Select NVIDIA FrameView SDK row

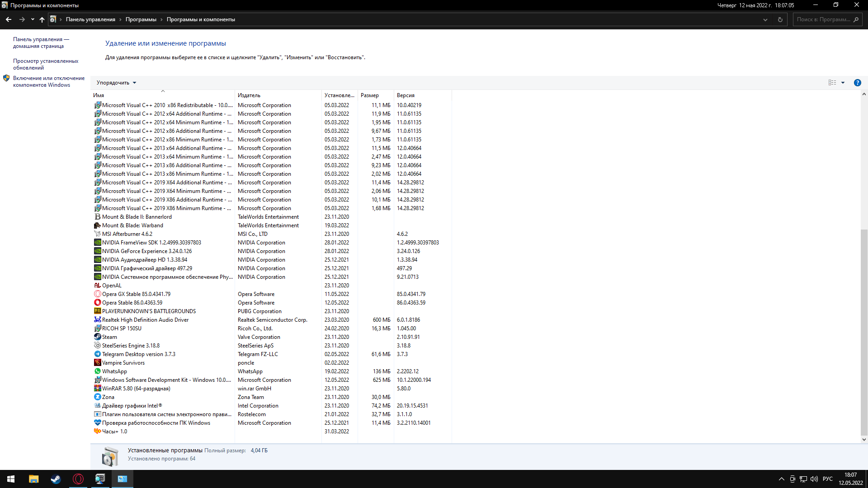coord(271,243)
